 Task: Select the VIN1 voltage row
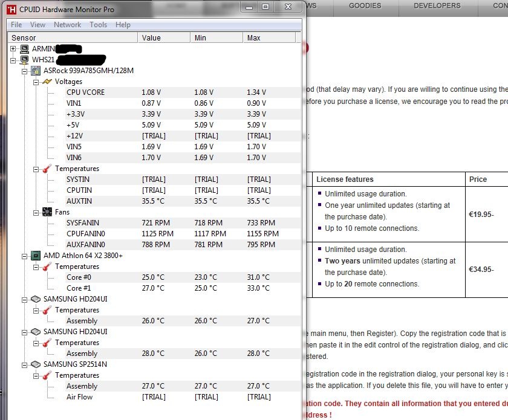(x=183, y=103)
